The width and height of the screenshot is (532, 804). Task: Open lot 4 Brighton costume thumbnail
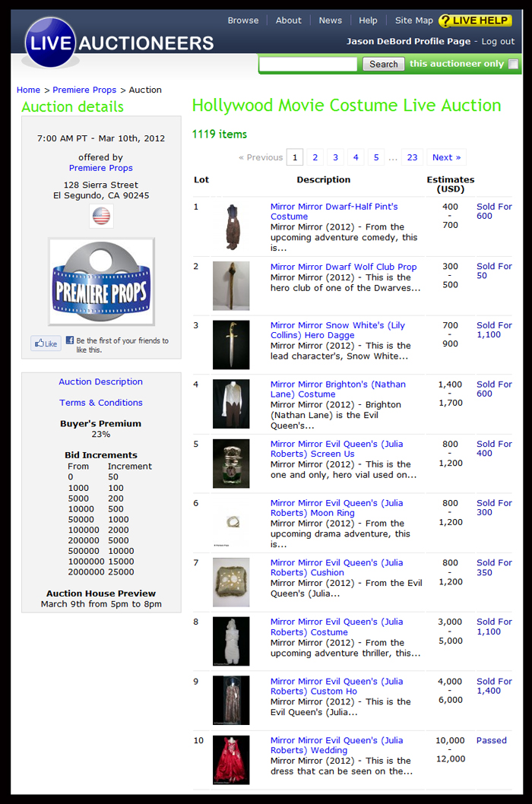(231, 404)
